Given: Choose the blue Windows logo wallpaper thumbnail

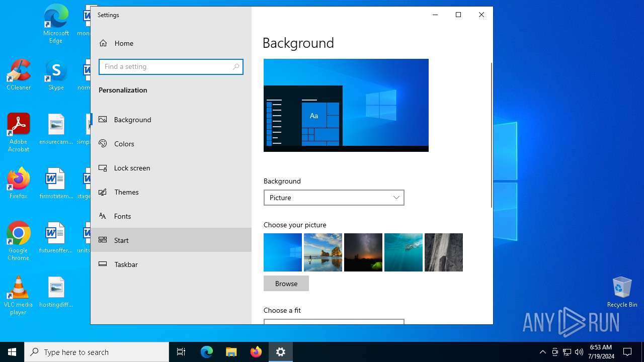Looking at the screenshot, I should (283, 252).
